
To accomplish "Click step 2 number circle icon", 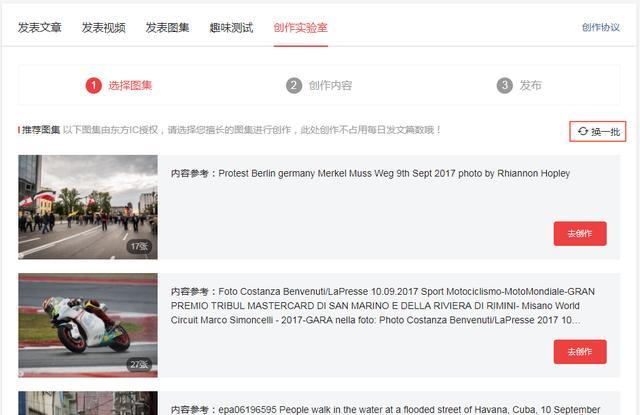I will coord(294,85).
